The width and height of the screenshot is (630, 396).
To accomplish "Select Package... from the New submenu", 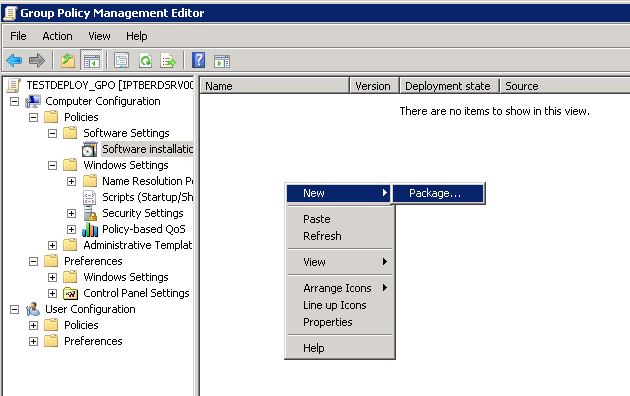I will pyautogui.click(x=438, y=193).
